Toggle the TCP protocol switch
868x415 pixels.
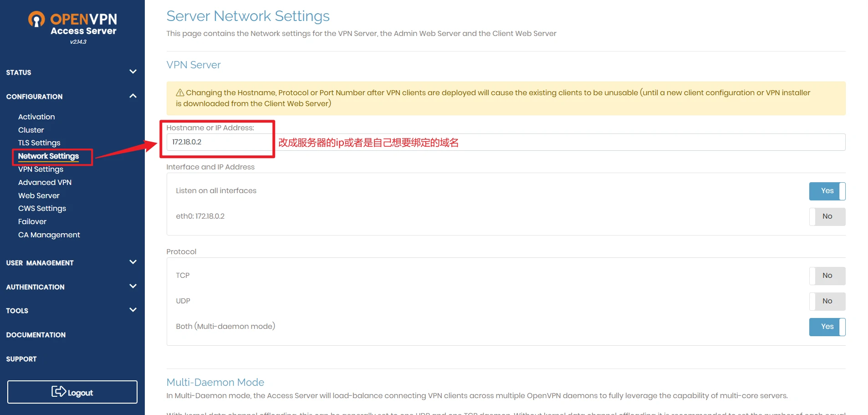tap(827, 276)
